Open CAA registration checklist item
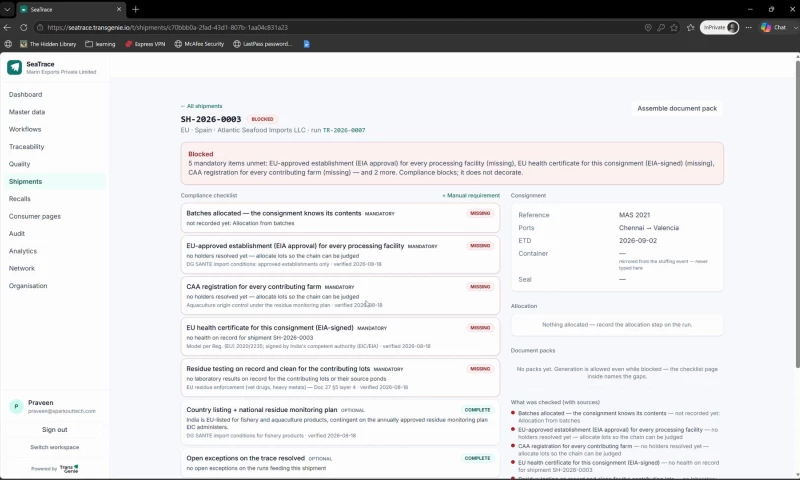Viewport: 800px width, 480px height. tap(340, 295)
